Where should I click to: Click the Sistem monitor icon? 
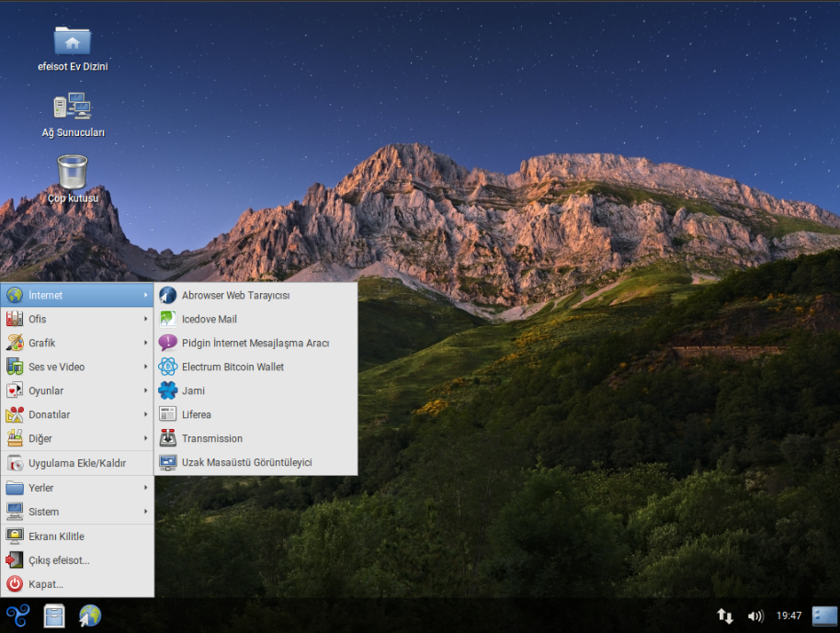pyautogui.click(x=15, y=512)
